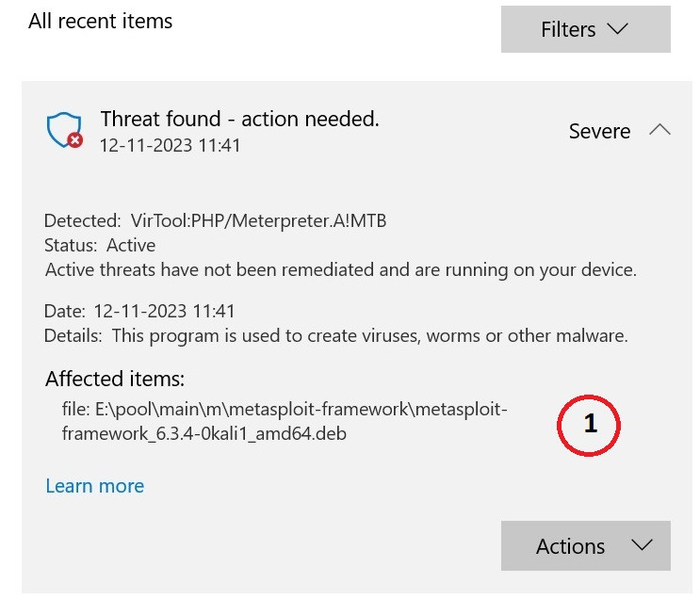This screenshot has height=599, width=700.
Task: Follow the Learn more link
Action: tap(95, 486)
